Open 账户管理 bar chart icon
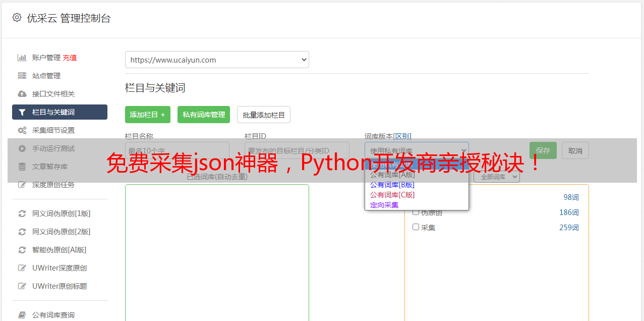The image size is (644, 321). 22,58
